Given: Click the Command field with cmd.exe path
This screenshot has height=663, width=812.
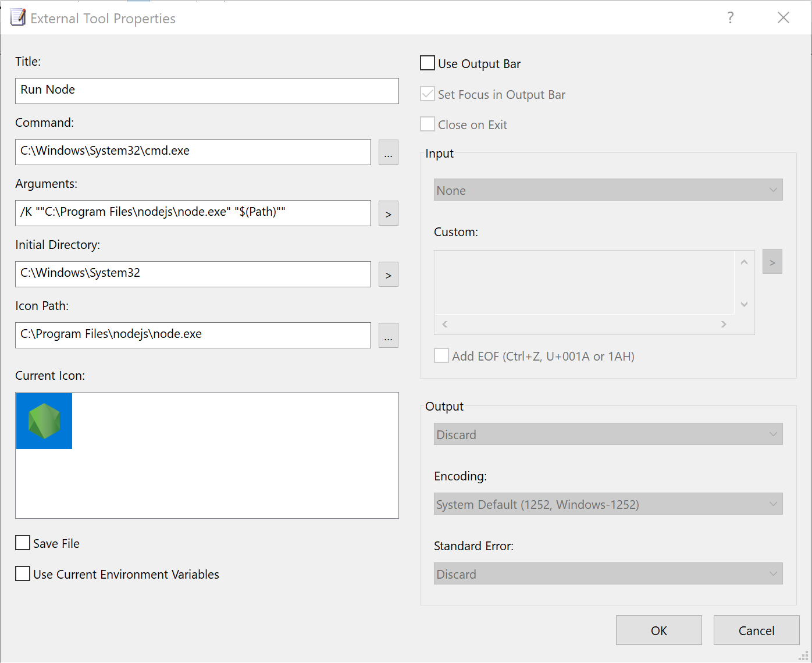Looking at the screenshot, I should pyautogui.click(x=193, y=152).
